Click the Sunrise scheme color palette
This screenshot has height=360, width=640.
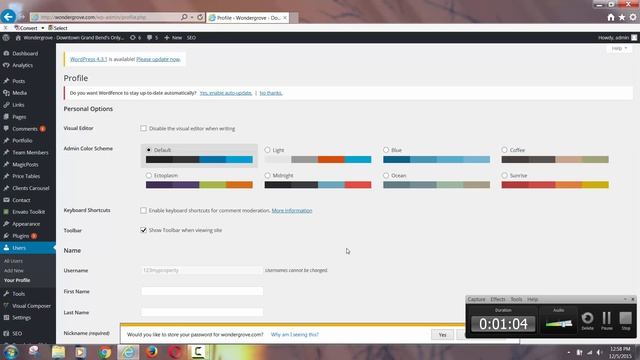tap(555, 185)
